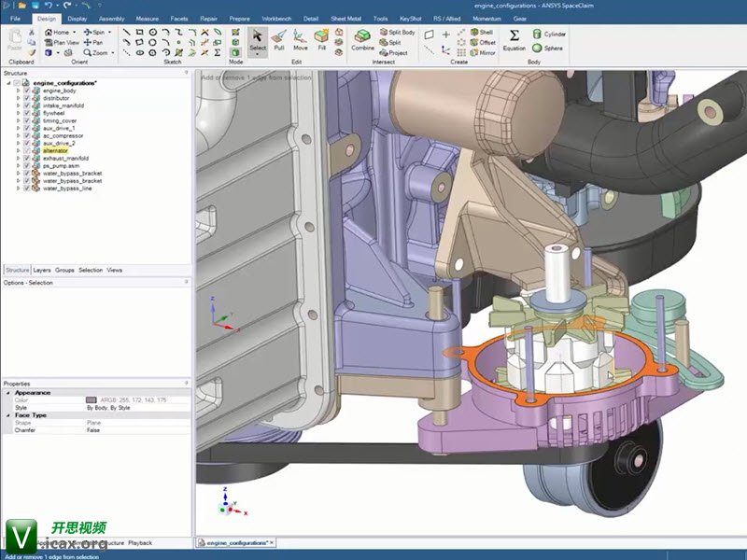Expand the aux_drive_2 node
This screenshot has height=560, width=747.
coord(19,144)
